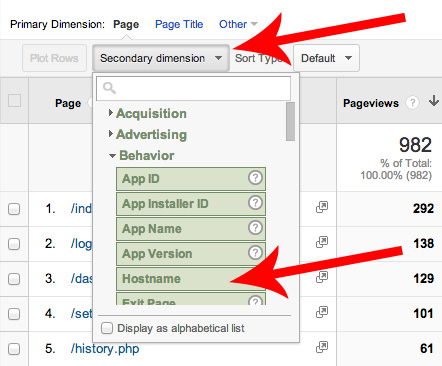Image resolution: width=442 pixels, height=366 pixels.
Task: Select App Version dimension
Action: pos(191,254)
